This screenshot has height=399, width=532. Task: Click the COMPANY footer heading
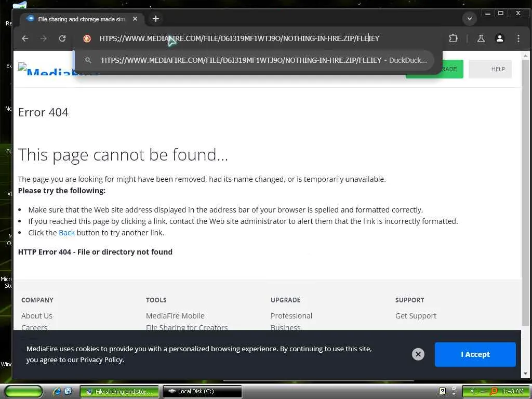point(37,300)
